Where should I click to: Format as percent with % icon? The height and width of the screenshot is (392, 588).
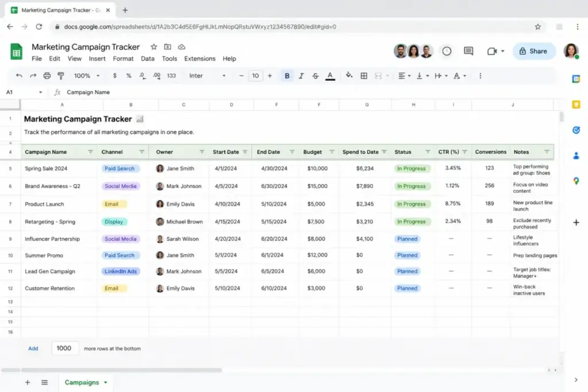tap(129, 76)
